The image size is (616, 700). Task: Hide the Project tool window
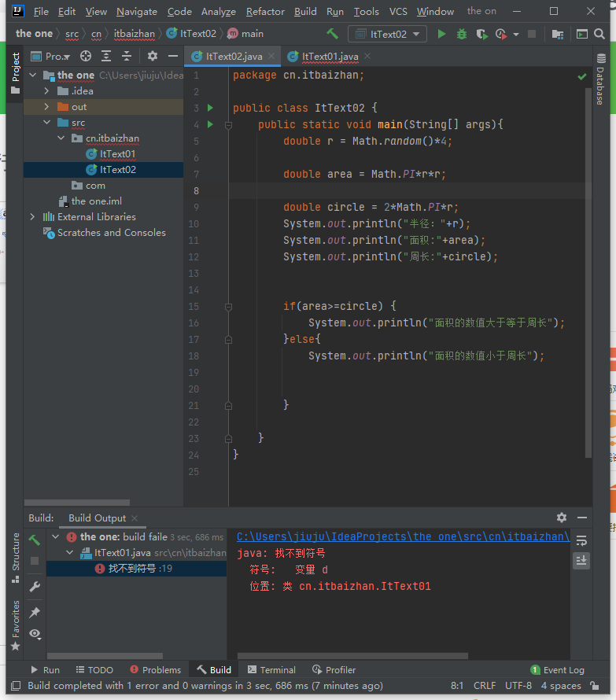tap(173, 56)
